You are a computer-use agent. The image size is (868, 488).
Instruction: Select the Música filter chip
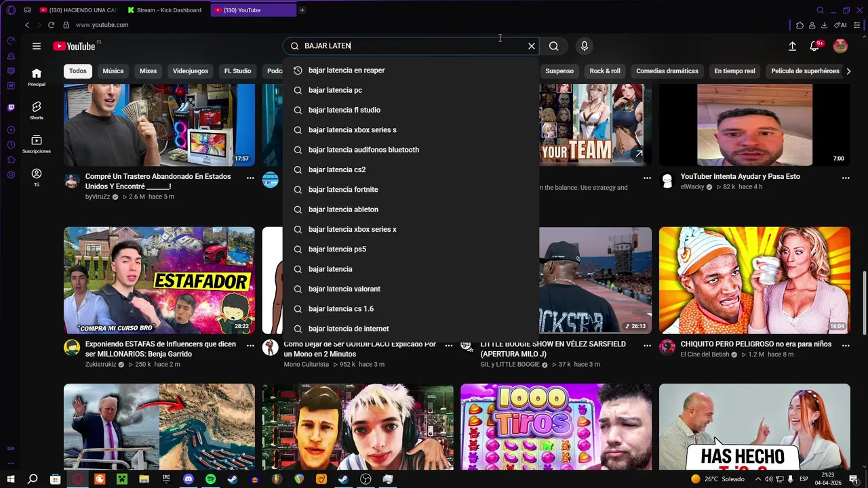(x=113, y=71)
